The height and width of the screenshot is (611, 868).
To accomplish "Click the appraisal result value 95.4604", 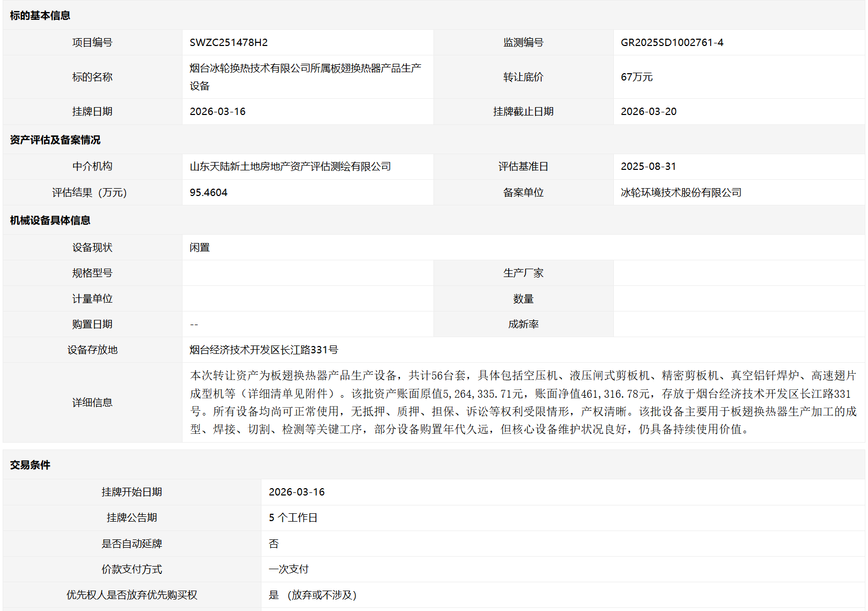I will (209, 192).
